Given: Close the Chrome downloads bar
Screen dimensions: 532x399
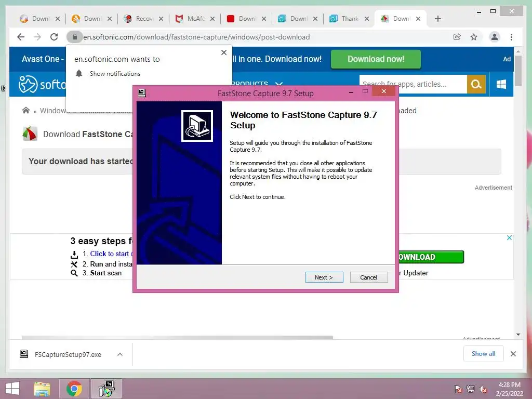Looking at the screenshot, I should pyautogui.click(x=513, y=354).
